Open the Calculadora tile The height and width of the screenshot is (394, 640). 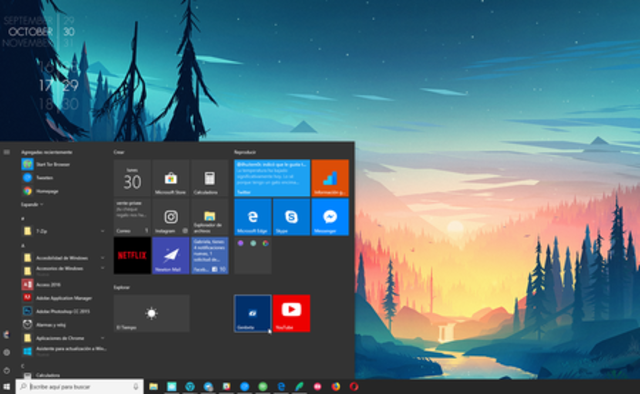pyautogui.click(x=209, y=178)
